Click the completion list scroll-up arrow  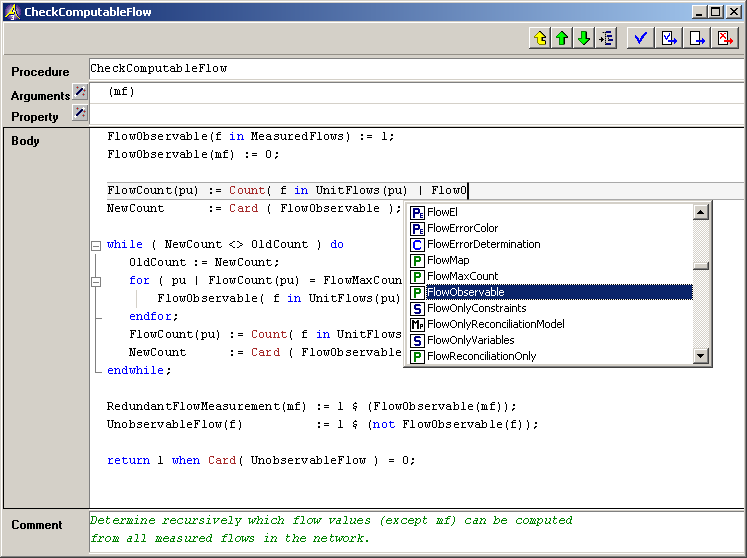click(x=701, y=213)
